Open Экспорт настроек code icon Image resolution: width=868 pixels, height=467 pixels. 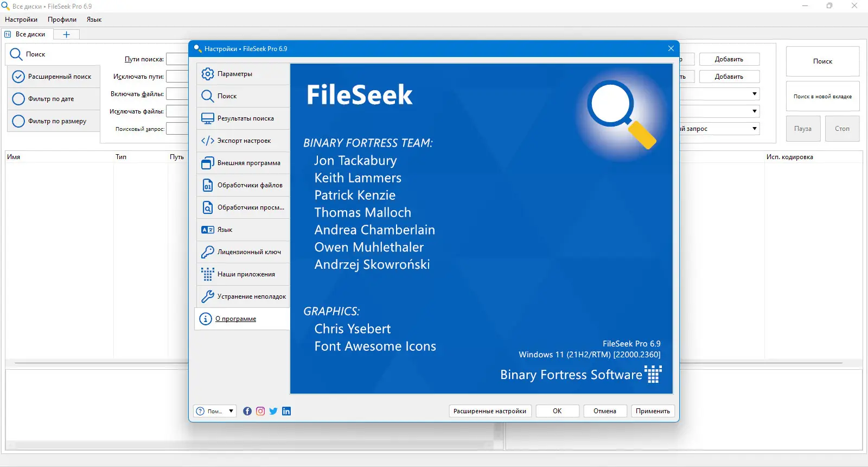tap(208, 141)
